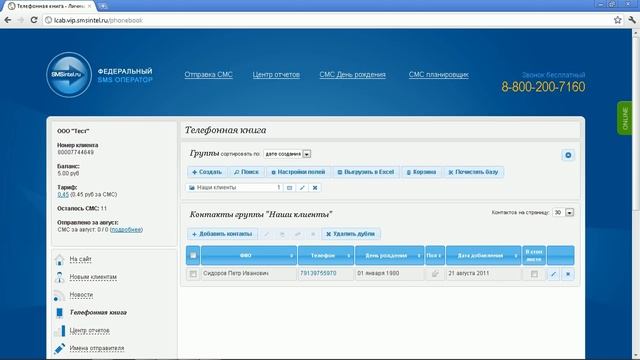Click the phone number 8-800-200-7160
Image resolution: width=640 pixels, height=360 pixels.
tap(543, 87)
